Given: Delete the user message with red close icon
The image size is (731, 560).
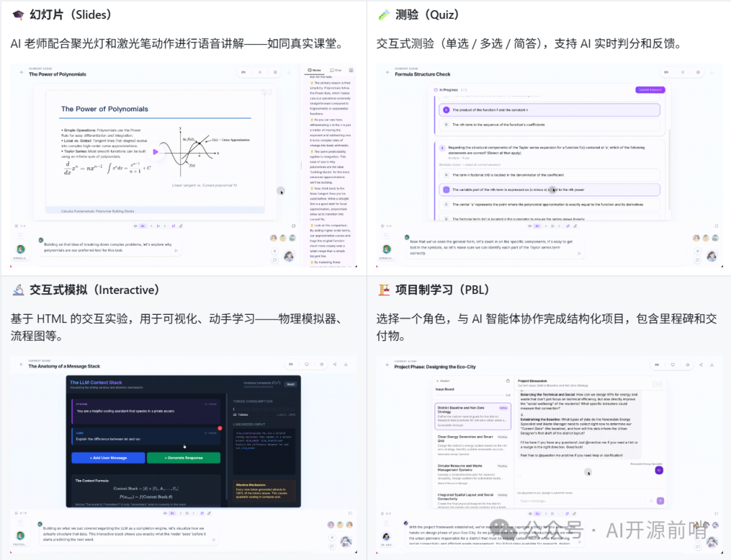Looking at the screenshot, I should click(x=219, y=428).
